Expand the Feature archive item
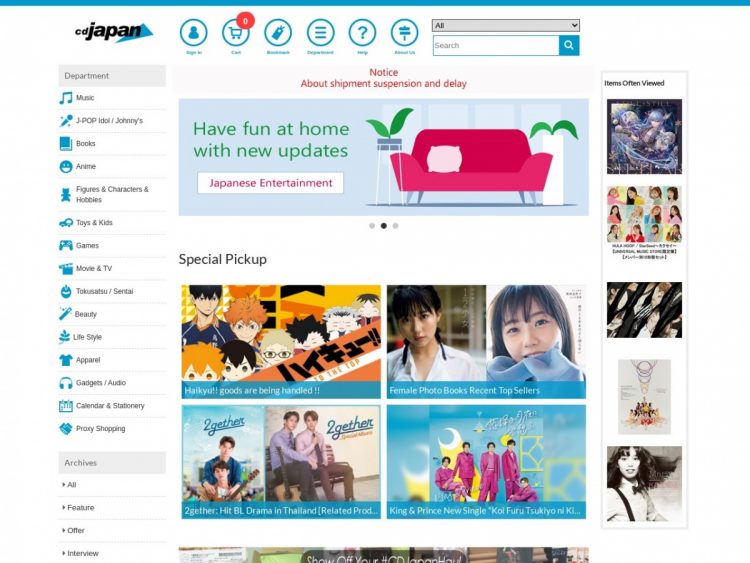Viewport: 750px width, 563px height. coord(80,508)
